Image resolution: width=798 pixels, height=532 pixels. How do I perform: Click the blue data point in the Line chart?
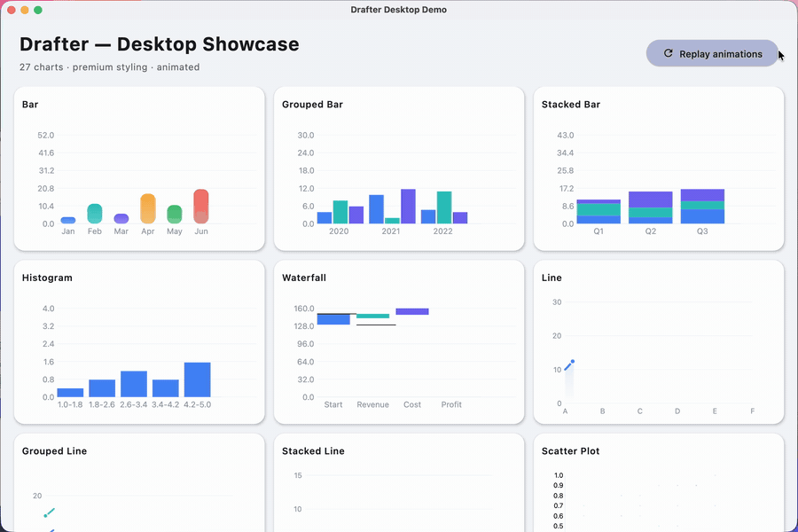573,362
